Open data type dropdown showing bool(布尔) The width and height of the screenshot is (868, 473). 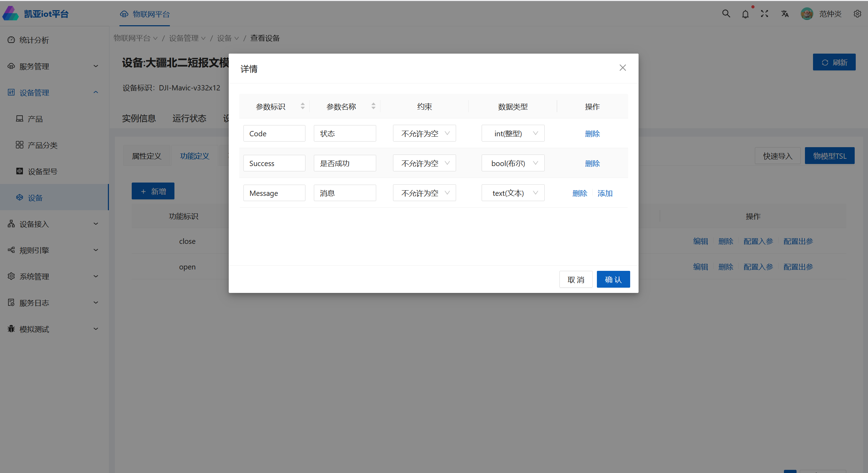(x=513, y=163)
